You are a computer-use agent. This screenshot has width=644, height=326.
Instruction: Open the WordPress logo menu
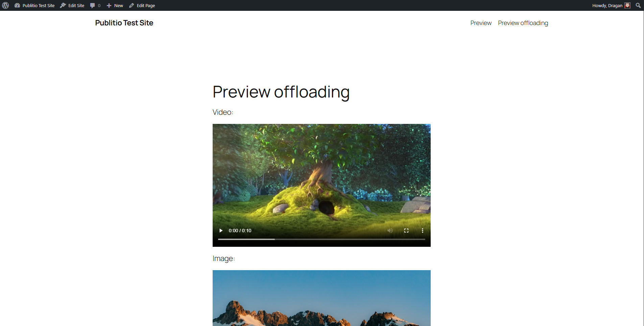[5, 5]
